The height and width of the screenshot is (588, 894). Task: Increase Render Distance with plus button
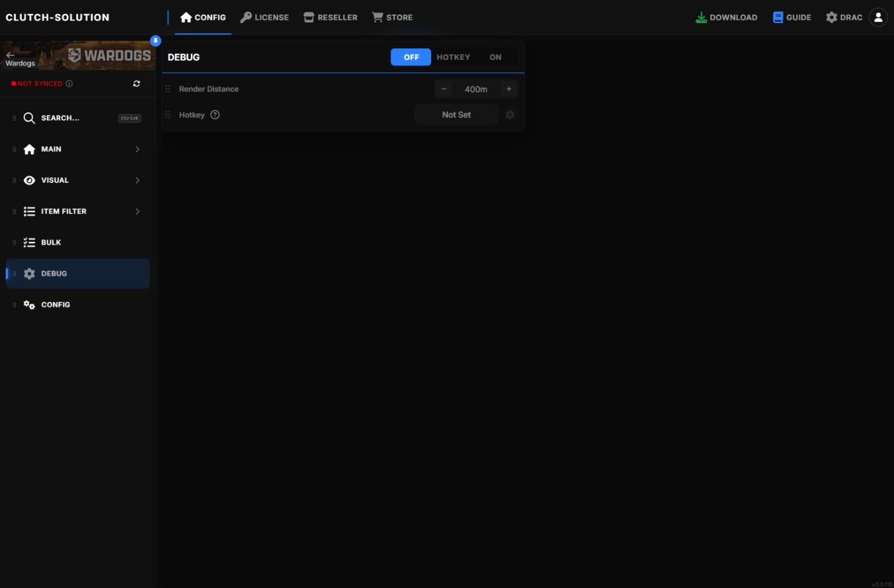tap(509, 89)
